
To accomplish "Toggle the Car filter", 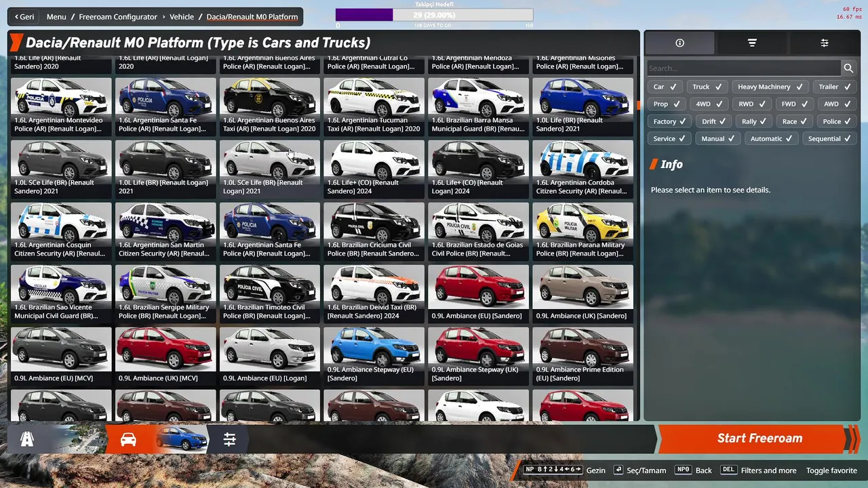I will (665, 87).
